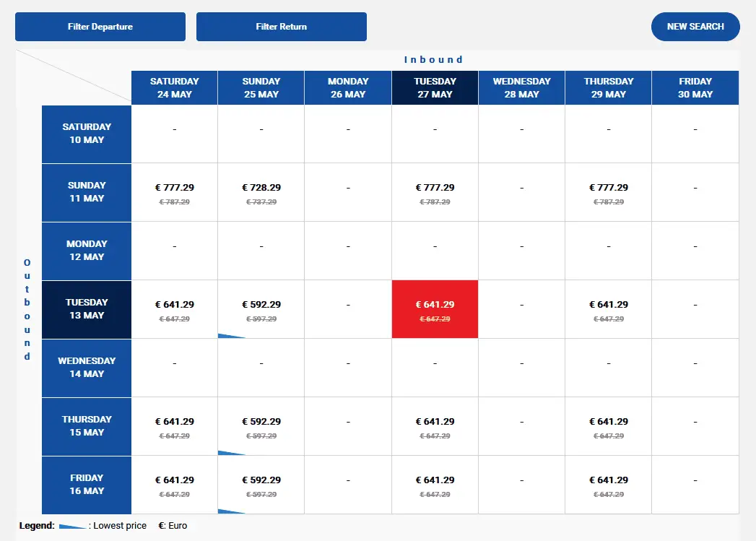Choose the € 728.29 fare on Sunday 11 May
Viewport: 756px width, 541px height.
tap(261, 192)
